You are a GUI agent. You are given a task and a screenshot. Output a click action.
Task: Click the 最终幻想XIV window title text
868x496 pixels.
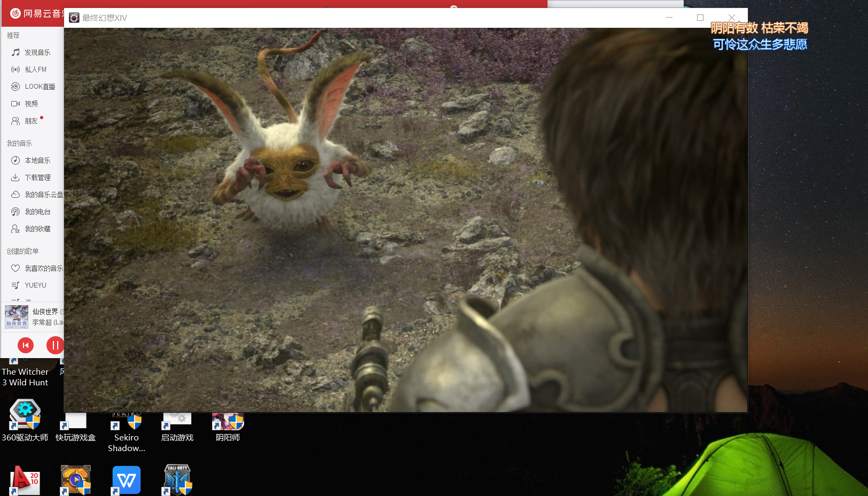(105, 18)
